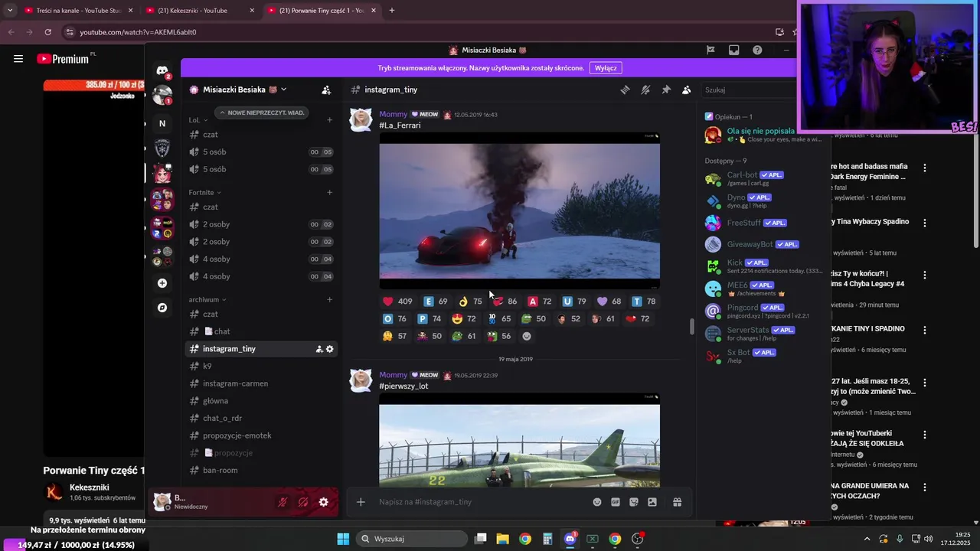Switch to '(21) Kekeszniki - YouTube' tab
This screenshot has height=551, width=980.
pos(200,10)
